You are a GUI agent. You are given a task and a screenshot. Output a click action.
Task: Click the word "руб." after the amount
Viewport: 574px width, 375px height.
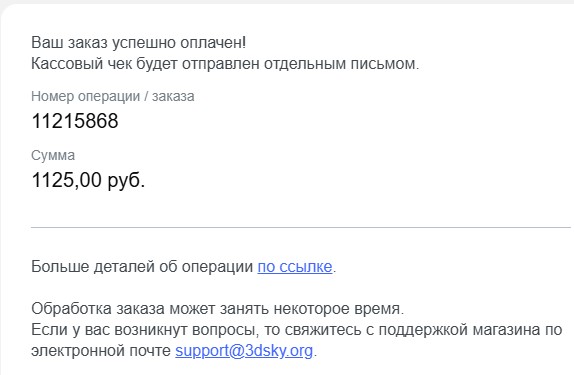pyautogui.click(x=126, y=181)
